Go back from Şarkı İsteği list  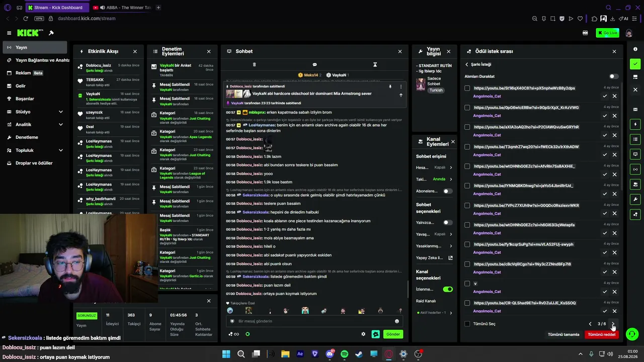pos(466,64)
